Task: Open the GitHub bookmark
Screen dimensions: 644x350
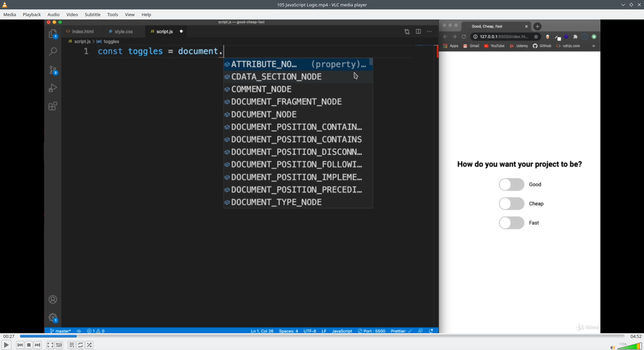Action: coord(542,46)
